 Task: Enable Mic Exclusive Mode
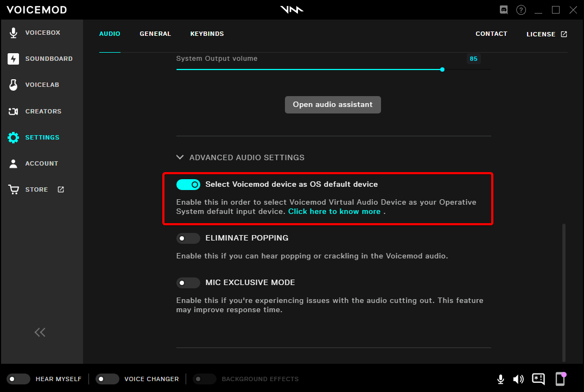(x=188, y=282)
